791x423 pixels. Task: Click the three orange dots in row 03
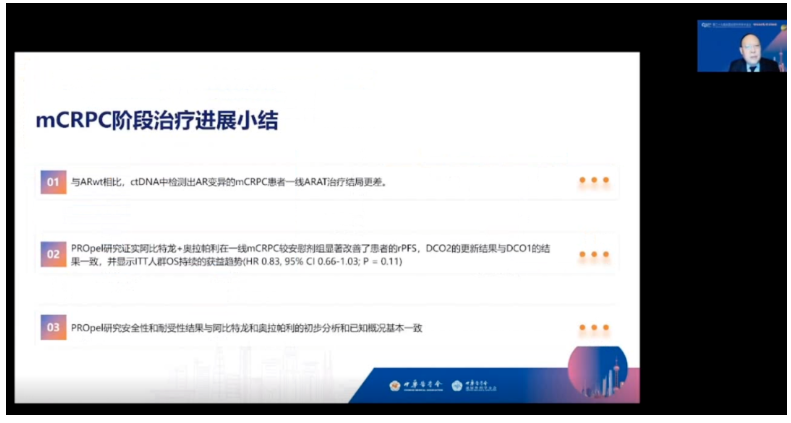[x=593, y=327]
